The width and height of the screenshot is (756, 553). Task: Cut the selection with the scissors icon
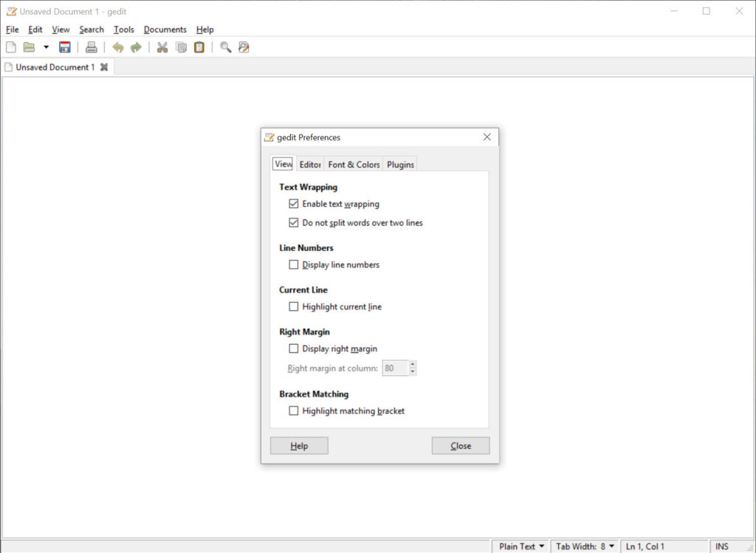pos(162,47)
